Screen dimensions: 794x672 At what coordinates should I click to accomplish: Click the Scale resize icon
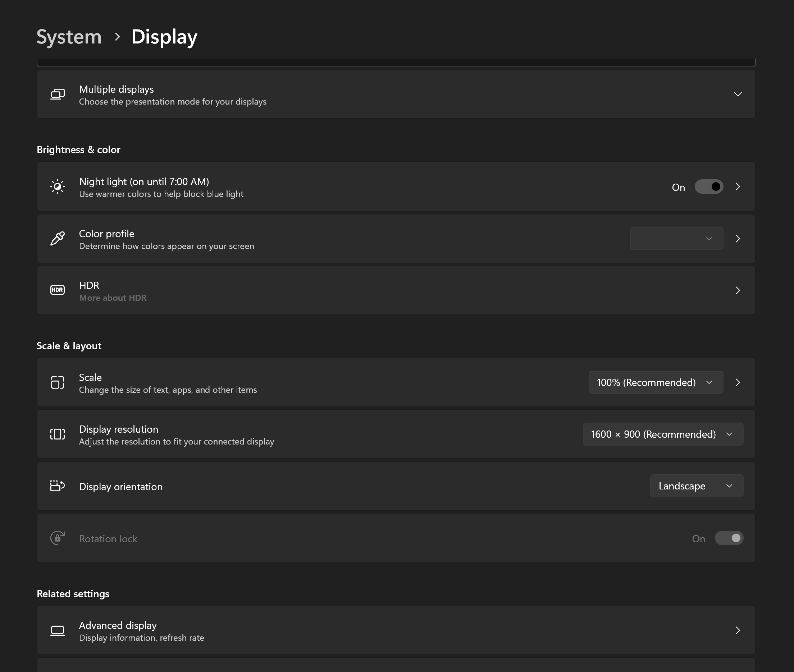58,382
